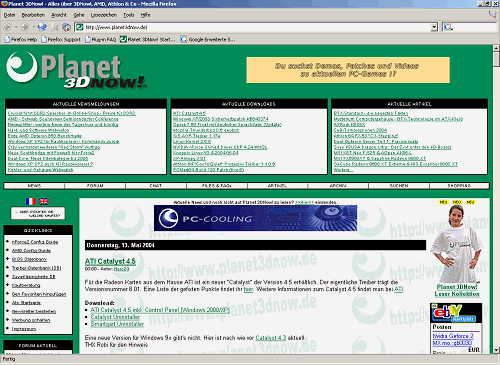Click the page's vertical scrollbar down arrow
The width and height of the screenshot is (500, 365).
496,350
